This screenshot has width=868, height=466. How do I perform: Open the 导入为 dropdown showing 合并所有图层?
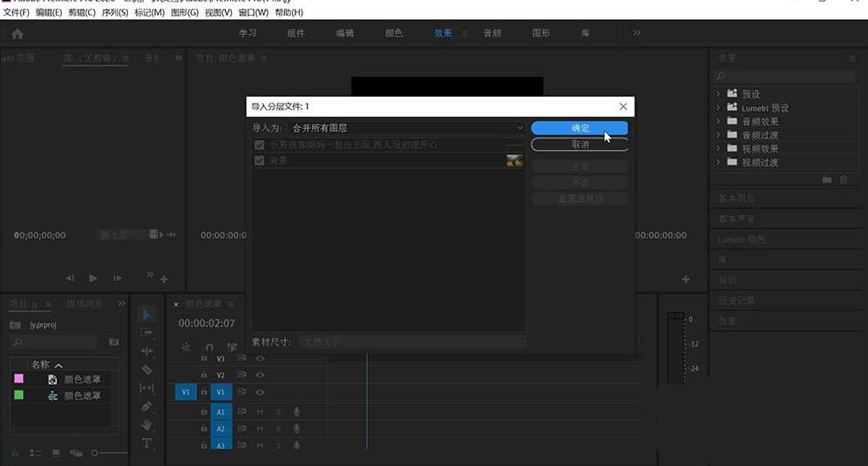pyautogui.click(x=406, y=128)
